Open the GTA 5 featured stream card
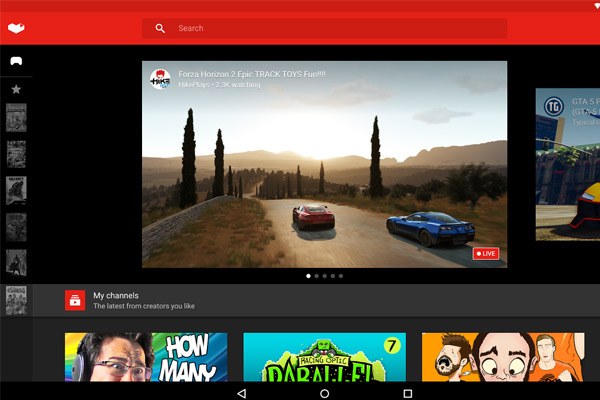 [x=568, y=165]
